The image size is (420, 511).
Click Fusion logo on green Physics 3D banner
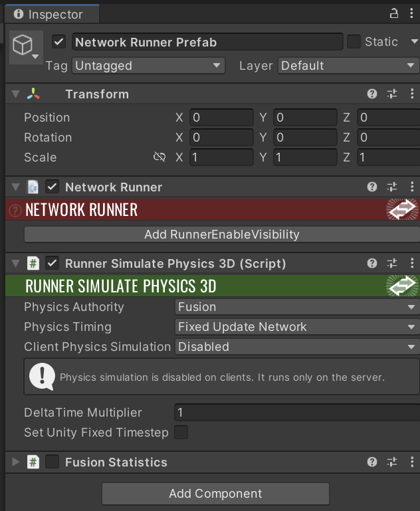pyautogui.click(x=402, y=286)
